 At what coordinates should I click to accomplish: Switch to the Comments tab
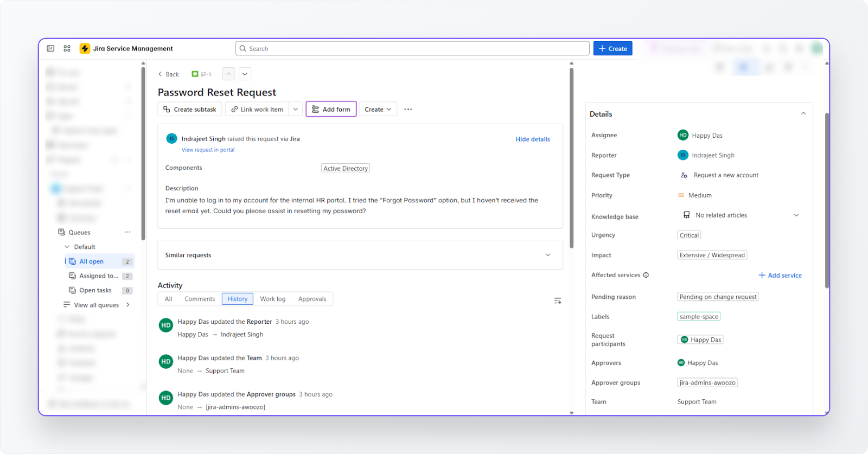[200, 299]
